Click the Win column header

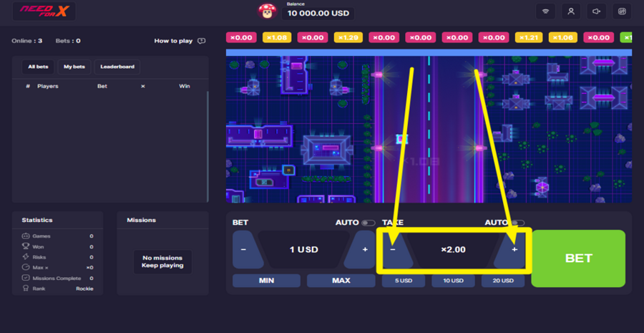[185, 87]
